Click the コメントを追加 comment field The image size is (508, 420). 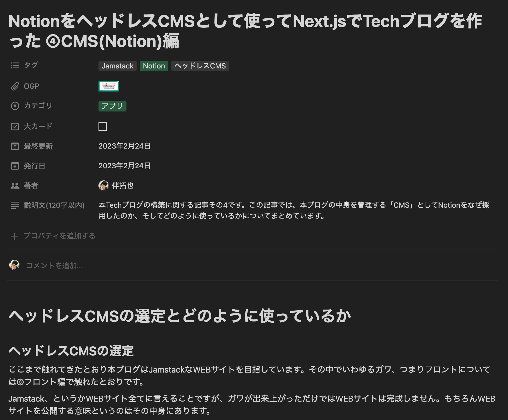pos(54,265)
